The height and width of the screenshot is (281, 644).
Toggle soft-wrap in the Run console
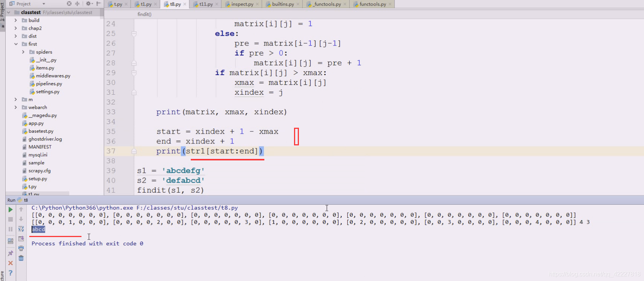point(21,229)
